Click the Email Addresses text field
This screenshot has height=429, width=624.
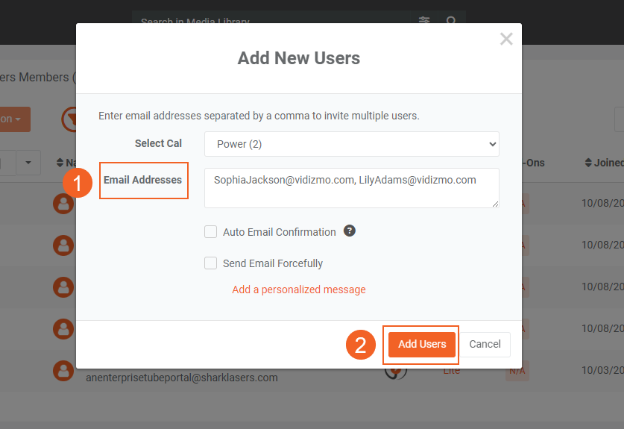coord(351,188)
